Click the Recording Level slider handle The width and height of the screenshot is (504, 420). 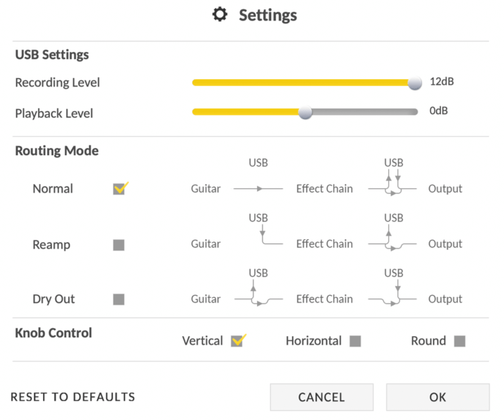click(414, 83)
